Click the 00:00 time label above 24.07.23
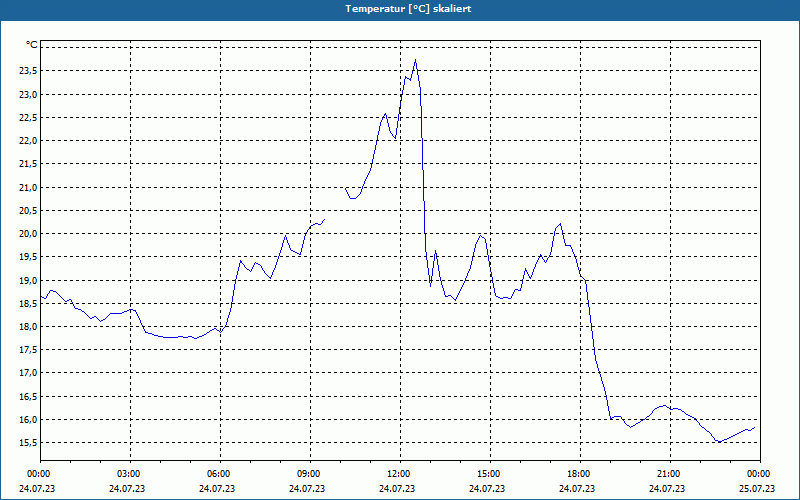Image resolution: width=800 pixels, height=500 pixels. click(37, 474)
